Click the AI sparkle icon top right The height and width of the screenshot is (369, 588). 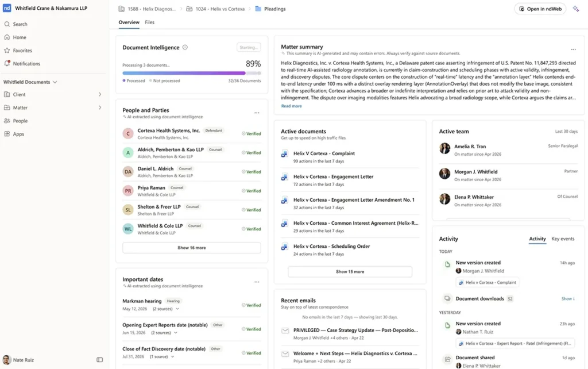coord(576,9)
